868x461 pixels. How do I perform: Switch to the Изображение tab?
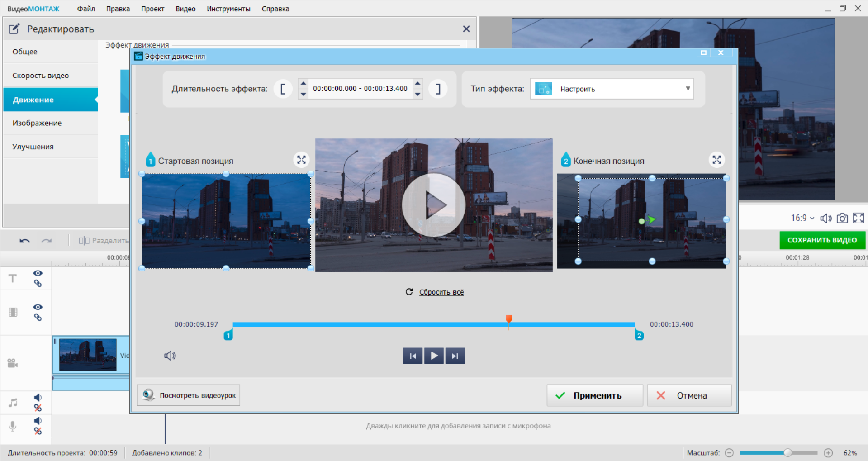tap(51, 123)
